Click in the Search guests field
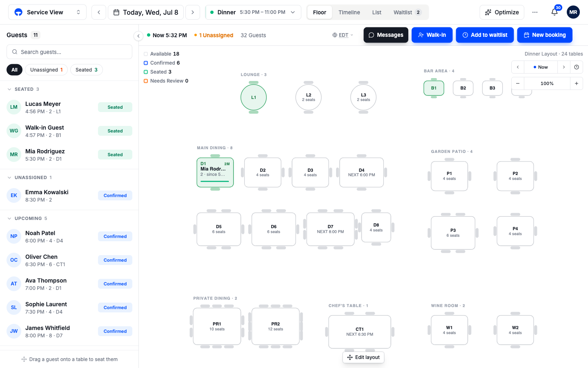This screenshot has height=368, width=588. coord(69,52)
